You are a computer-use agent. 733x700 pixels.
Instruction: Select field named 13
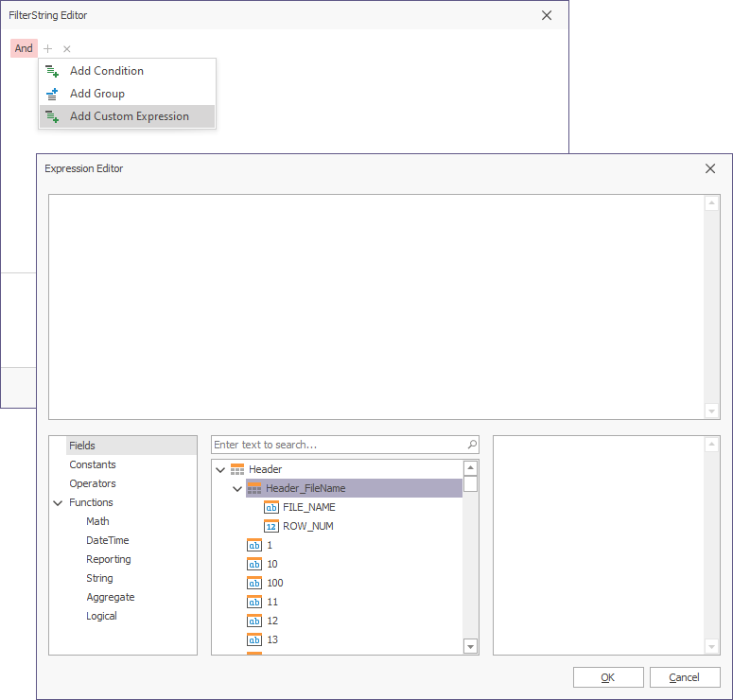pyautogui.click(x=272, y=640)
